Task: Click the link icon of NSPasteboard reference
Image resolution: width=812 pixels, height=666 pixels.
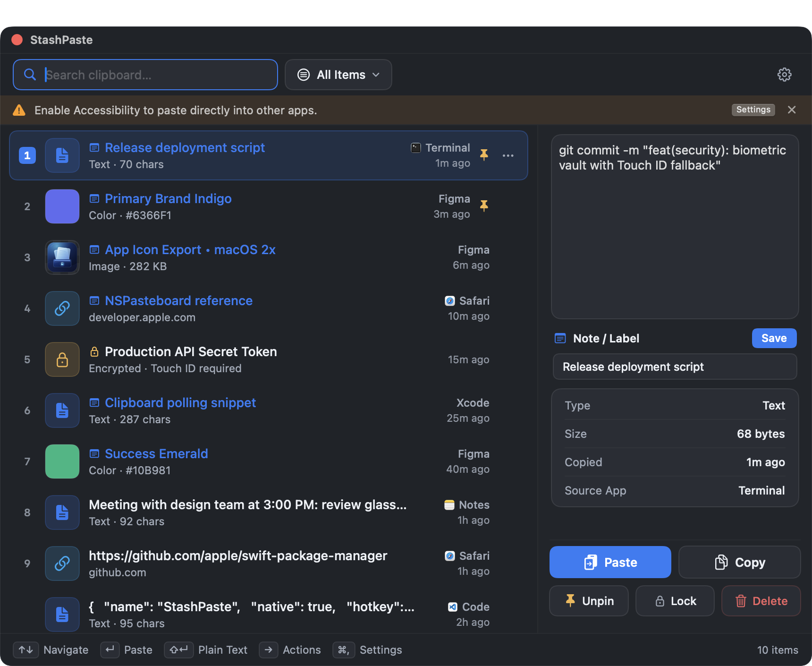Action: (62, 308)
